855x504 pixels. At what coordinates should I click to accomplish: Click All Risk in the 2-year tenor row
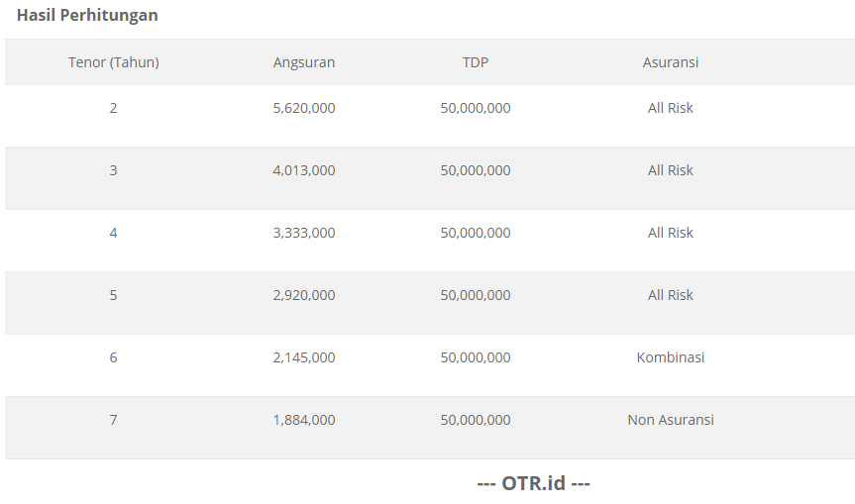point(671,108)
